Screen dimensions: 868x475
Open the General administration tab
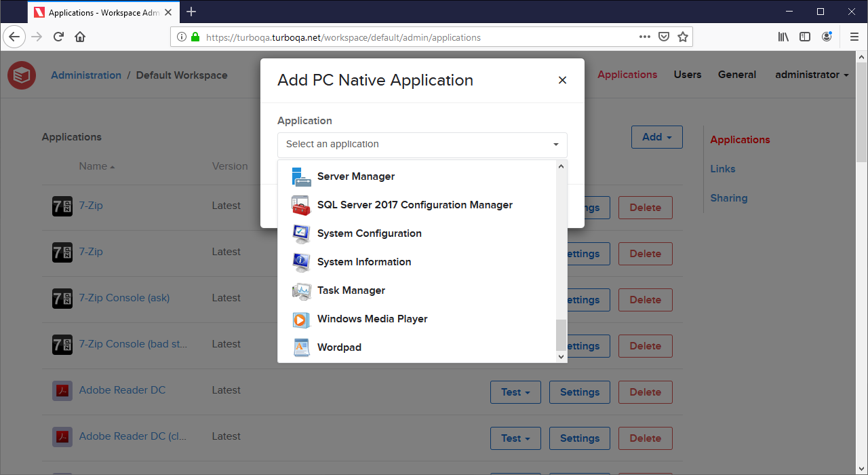click(736, 75)
